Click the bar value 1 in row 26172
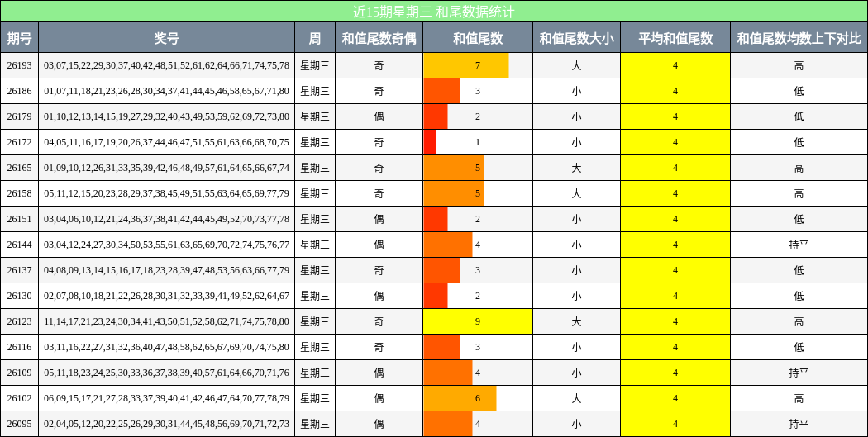This screenshot has height=437, width=868. click(x=478, y=142)
